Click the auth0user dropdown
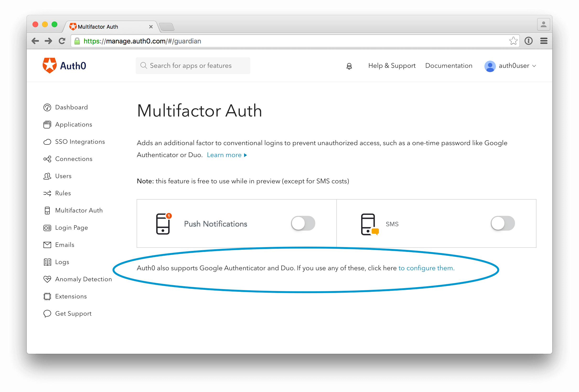Screen dimensions: 579x392 click(x=514, y=66)
